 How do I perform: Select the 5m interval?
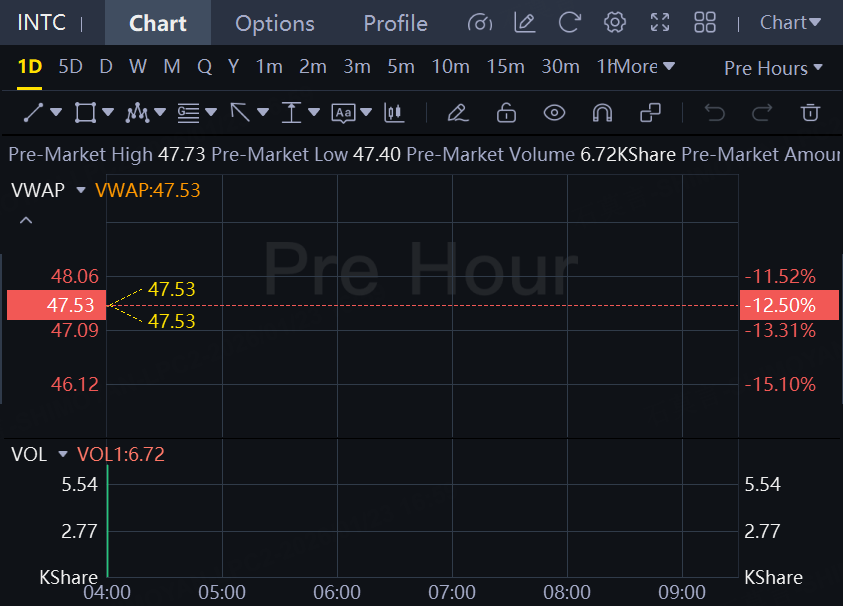(401, 67)
